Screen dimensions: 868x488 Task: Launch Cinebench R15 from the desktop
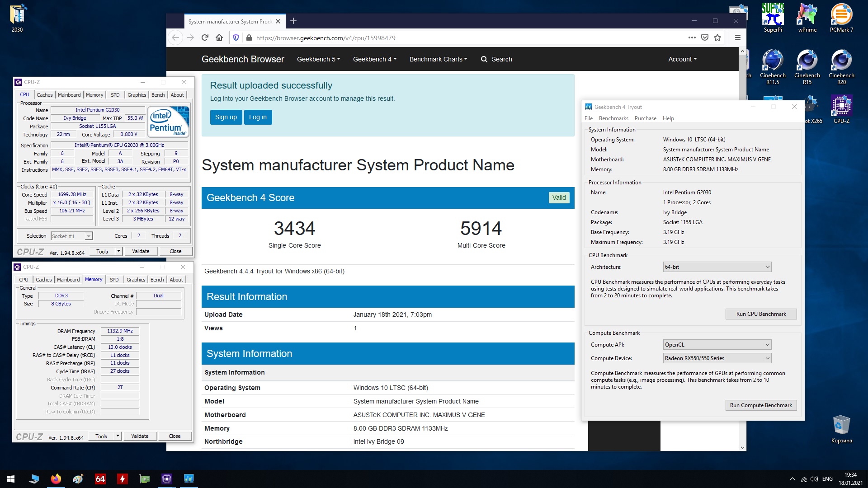(807, 67)
